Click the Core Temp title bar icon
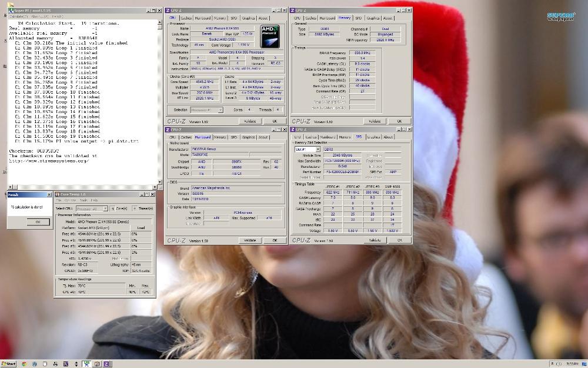 [x=58, y=194]
